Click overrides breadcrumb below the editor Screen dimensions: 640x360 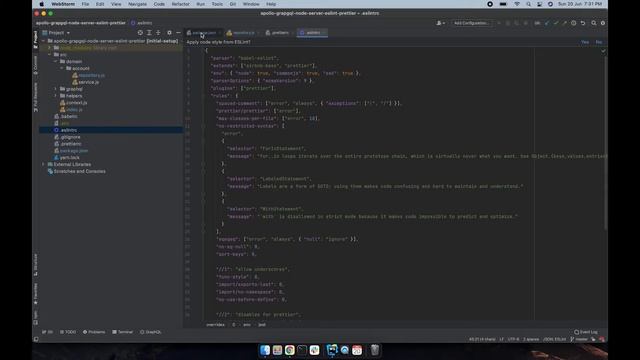tap(215, 325)
